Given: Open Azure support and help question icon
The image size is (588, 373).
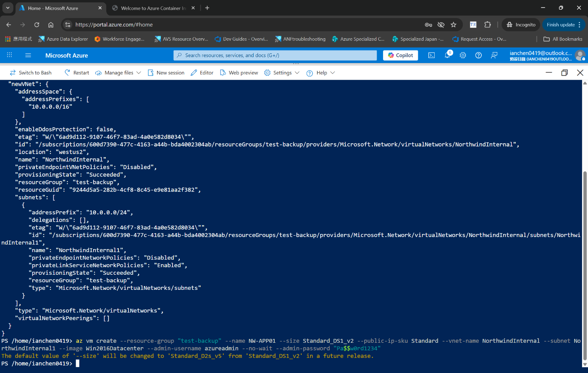Looking at the screenshot, I should pos(478,55).
